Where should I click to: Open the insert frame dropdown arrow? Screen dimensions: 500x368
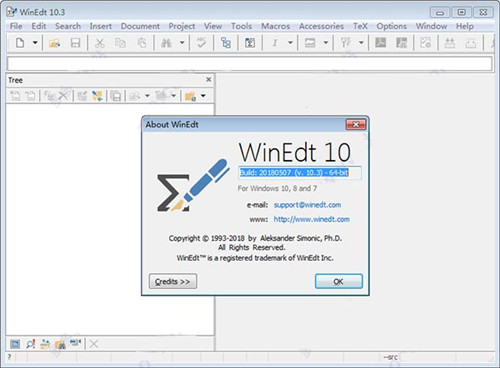(x=326, y=43)
